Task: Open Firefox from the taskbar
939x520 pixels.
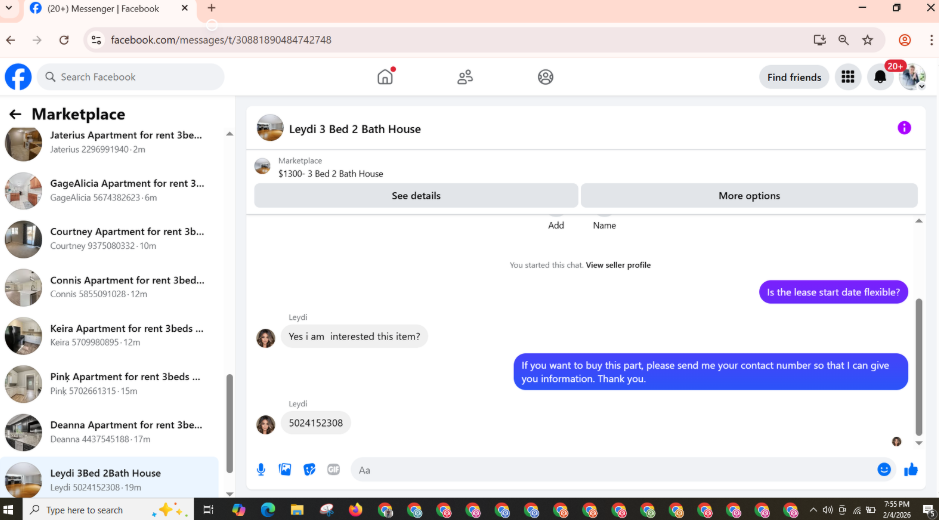Action: [356, 510]
